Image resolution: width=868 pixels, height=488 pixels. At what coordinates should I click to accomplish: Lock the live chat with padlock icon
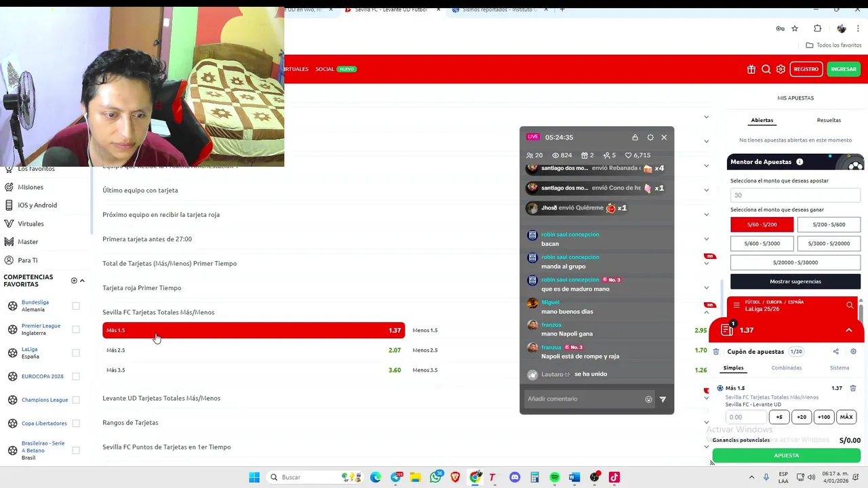click(x=635, y=138)
